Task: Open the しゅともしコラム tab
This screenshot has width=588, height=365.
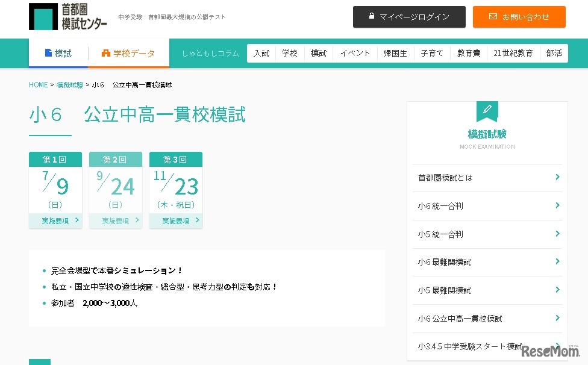Action: 210,53
